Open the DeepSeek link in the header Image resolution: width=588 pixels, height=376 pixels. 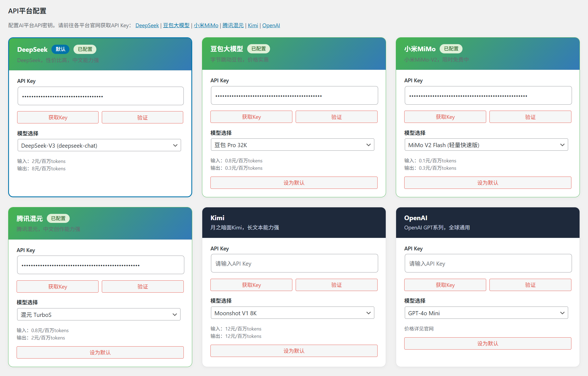click(x=147, y=25)
